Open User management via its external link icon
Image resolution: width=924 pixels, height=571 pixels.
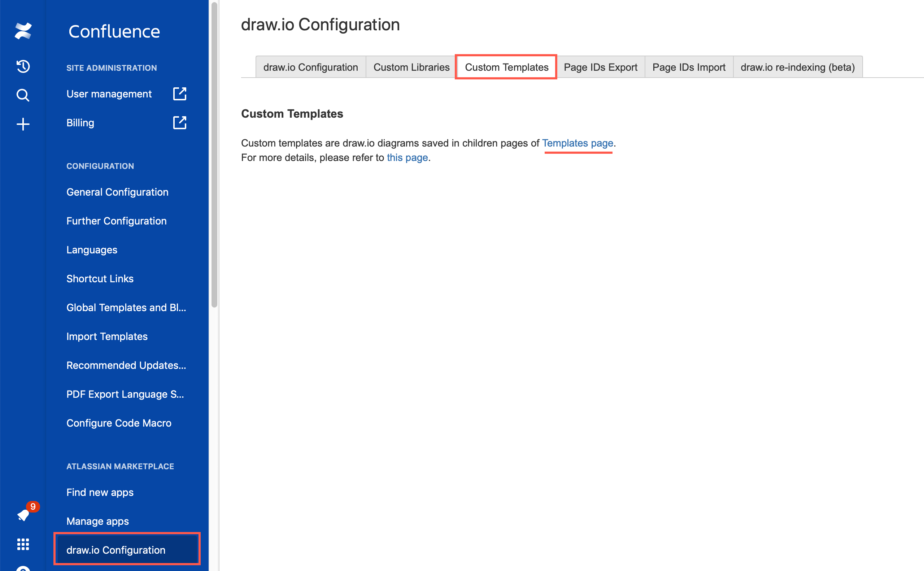[179, 93]
